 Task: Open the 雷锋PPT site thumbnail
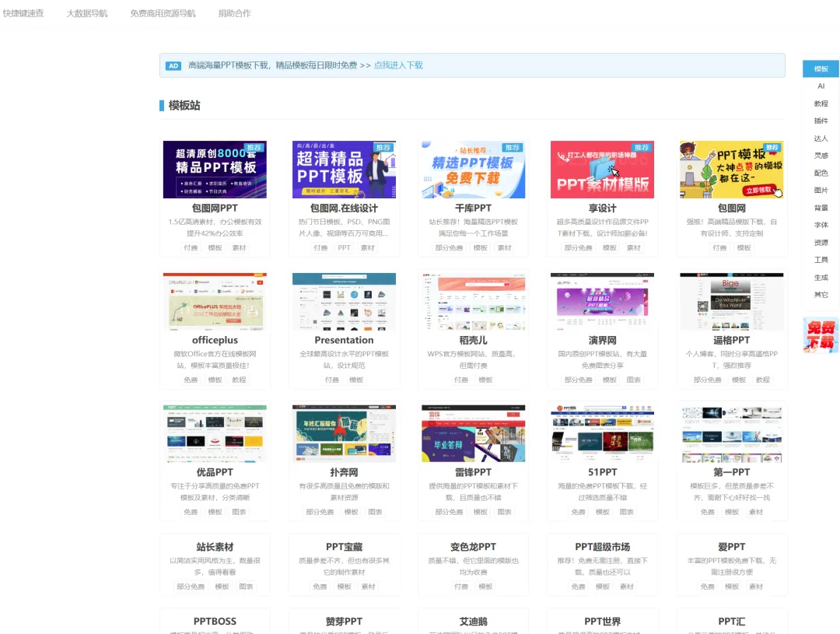[x=473, y=433]
